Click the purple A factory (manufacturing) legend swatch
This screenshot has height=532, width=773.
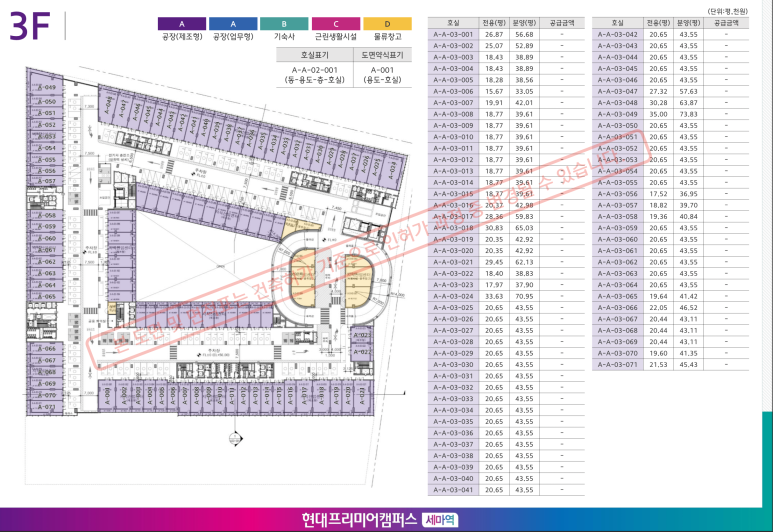point(182,24)
